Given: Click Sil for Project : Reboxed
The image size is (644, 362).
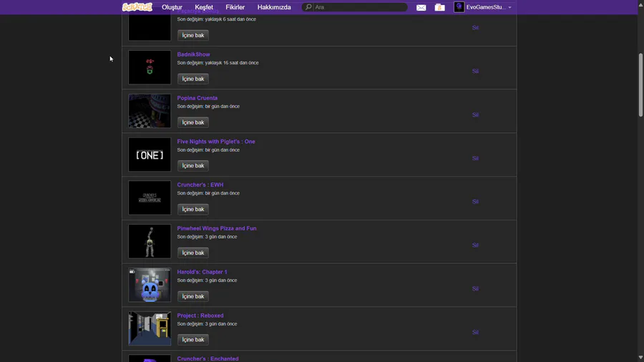Looking at the screenshot, I should 475,332.
